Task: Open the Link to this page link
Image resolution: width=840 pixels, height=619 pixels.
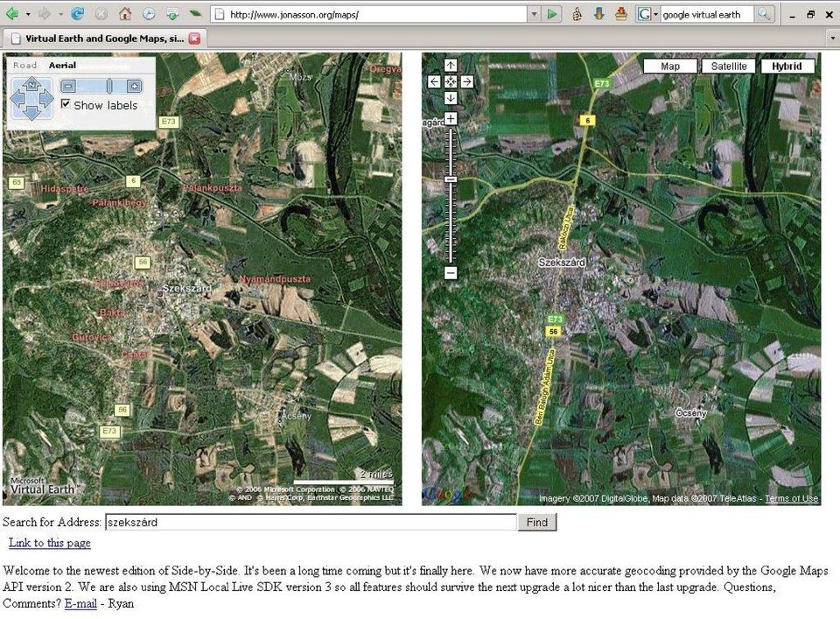Action: point(49,543)
